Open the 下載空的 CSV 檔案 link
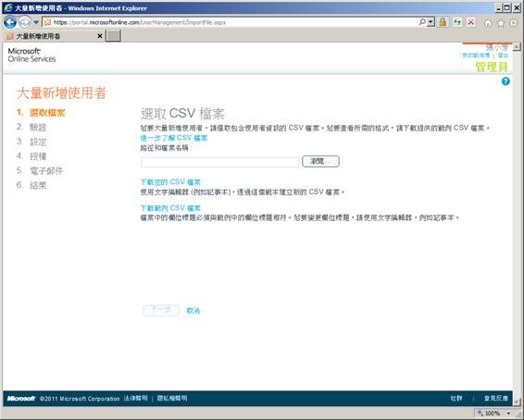Screen dimensions: 524x420 170,182
